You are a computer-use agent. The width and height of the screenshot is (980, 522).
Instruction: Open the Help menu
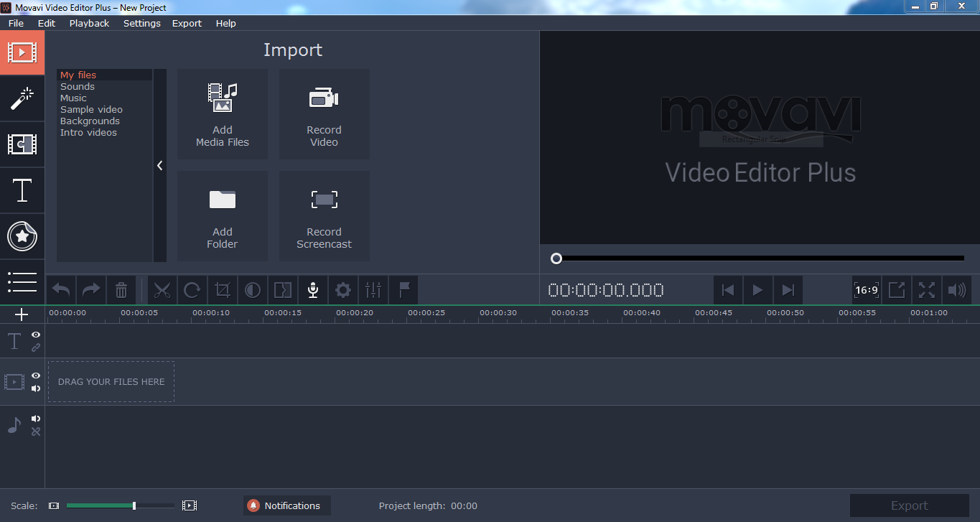(225, 23)
